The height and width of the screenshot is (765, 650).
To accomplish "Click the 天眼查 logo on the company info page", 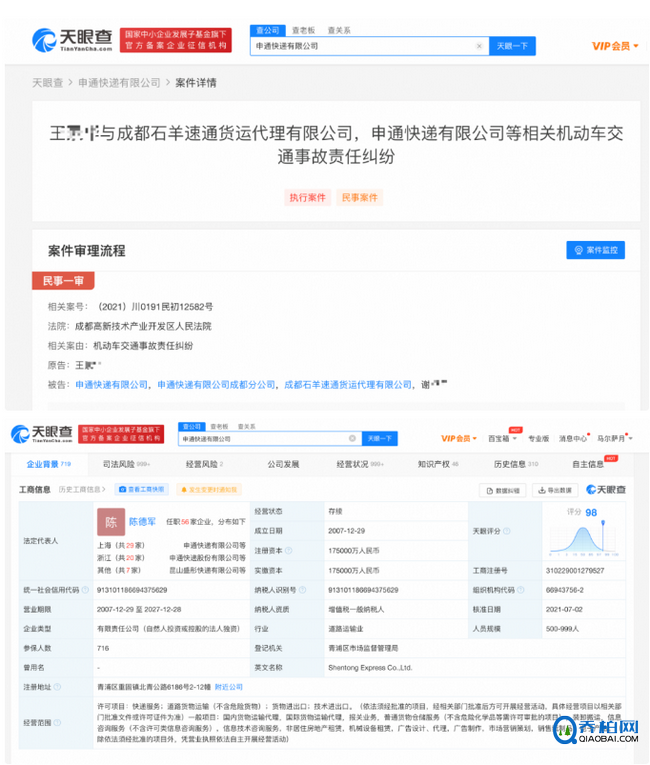I will (42, 434).
